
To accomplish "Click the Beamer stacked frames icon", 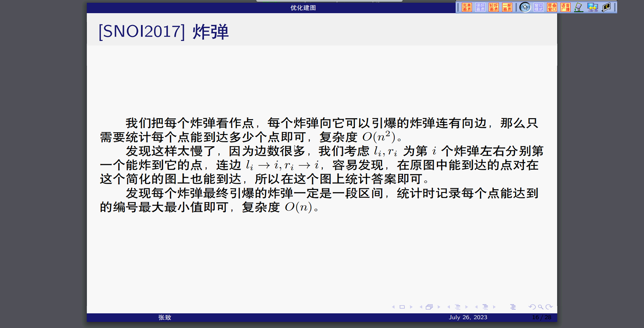I will (429, 307).
